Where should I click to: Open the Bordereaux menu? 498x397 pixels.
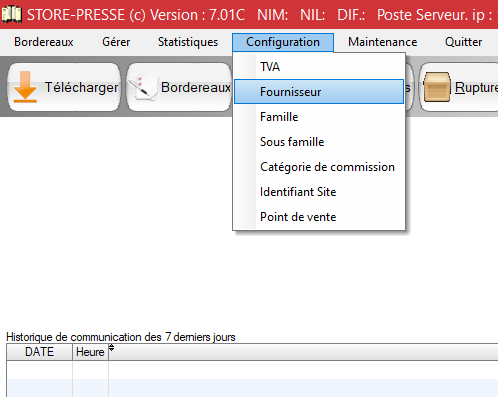pyautogui.click(x=44, y=42)
